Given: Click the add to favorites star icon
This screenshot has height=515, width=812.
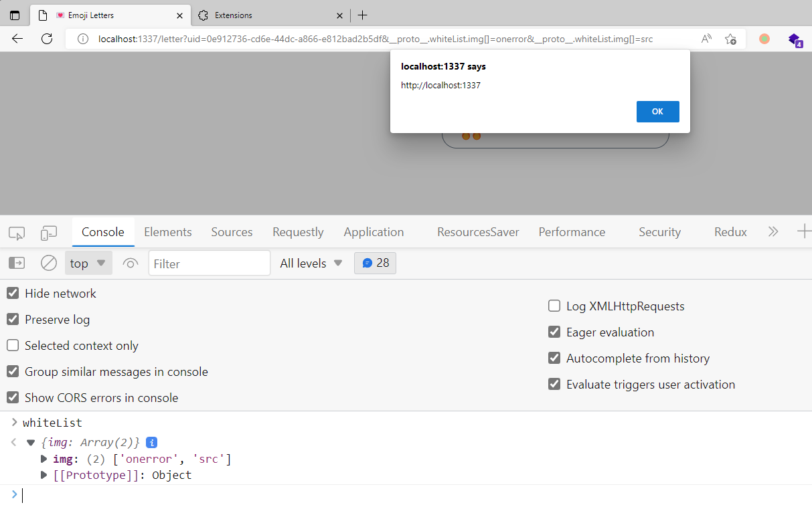Looking at the screenshot, I should (x=730, y=39).
